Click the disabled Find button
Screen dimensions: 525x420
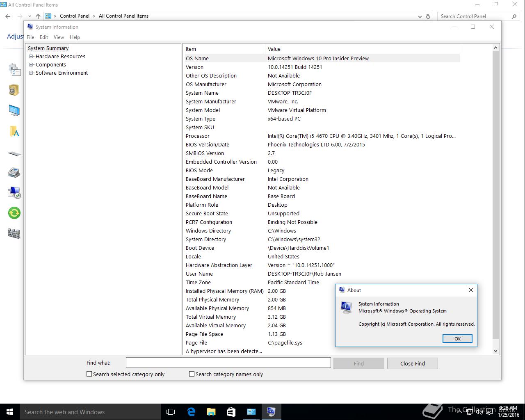point(359,363)
